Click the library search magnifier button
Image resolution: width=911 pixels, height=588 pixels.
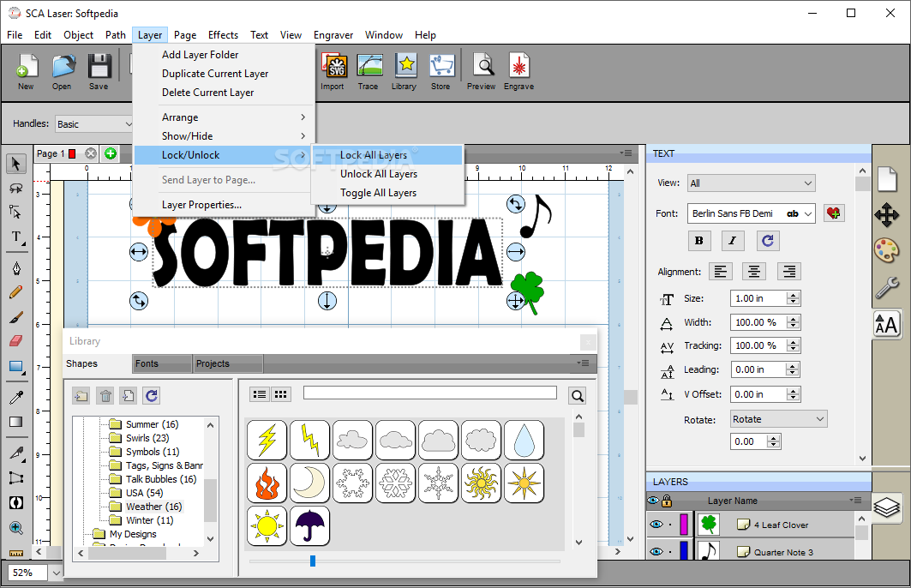[577, 396]
